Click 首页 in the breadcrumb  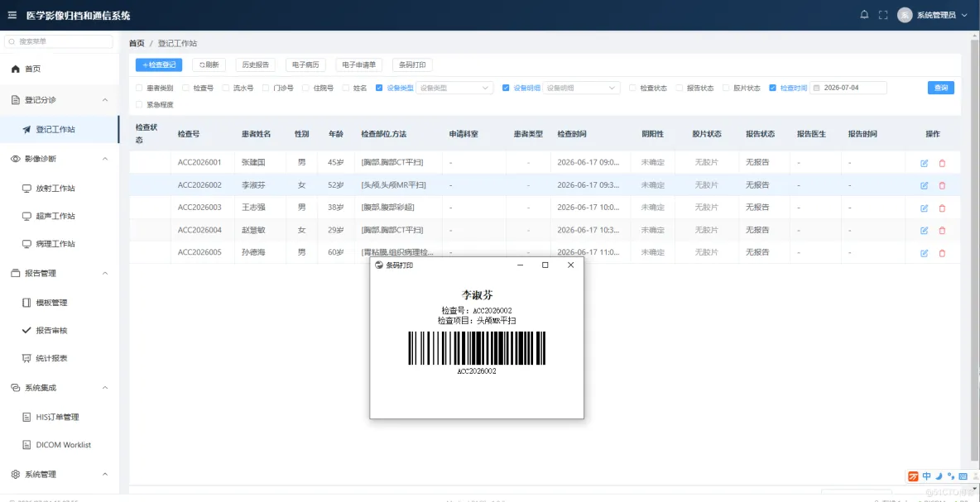pyautogui.click(x=137, y=43)
